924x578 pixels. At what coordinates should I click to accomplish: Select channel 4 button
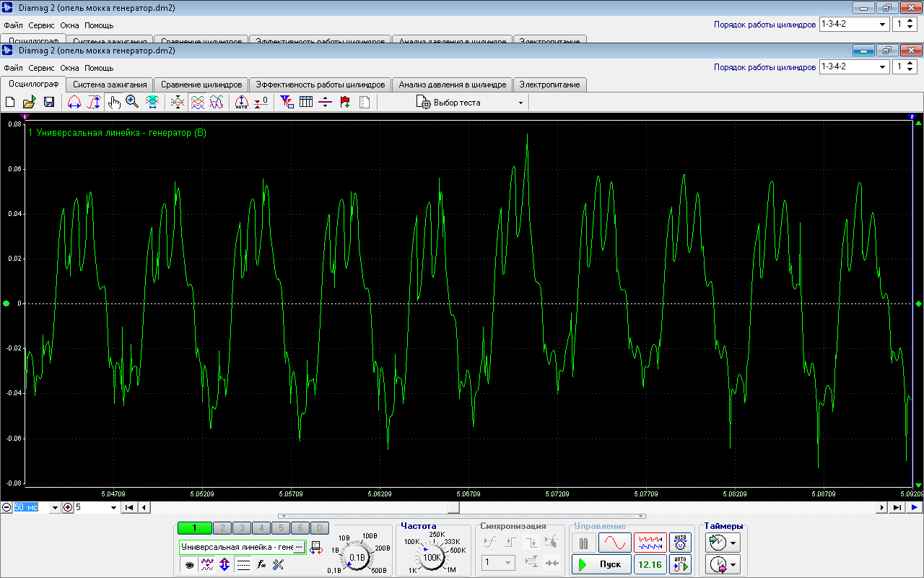(x=261, y=529)
